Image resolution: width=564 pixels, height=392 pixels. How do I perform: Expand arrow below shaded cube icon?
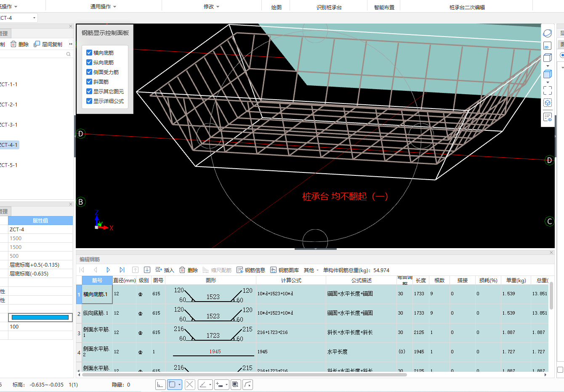coord(547,82)
